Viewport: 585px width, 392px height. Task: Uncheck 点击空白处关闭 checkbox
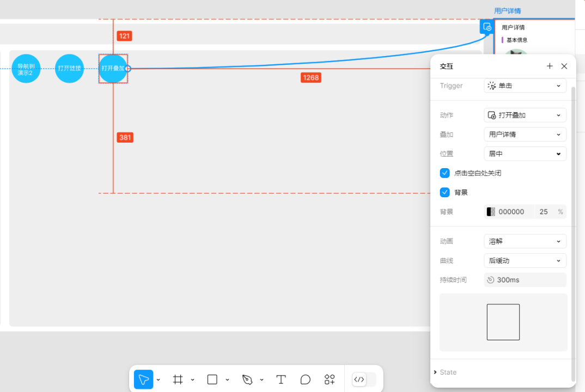coord(444,173)
